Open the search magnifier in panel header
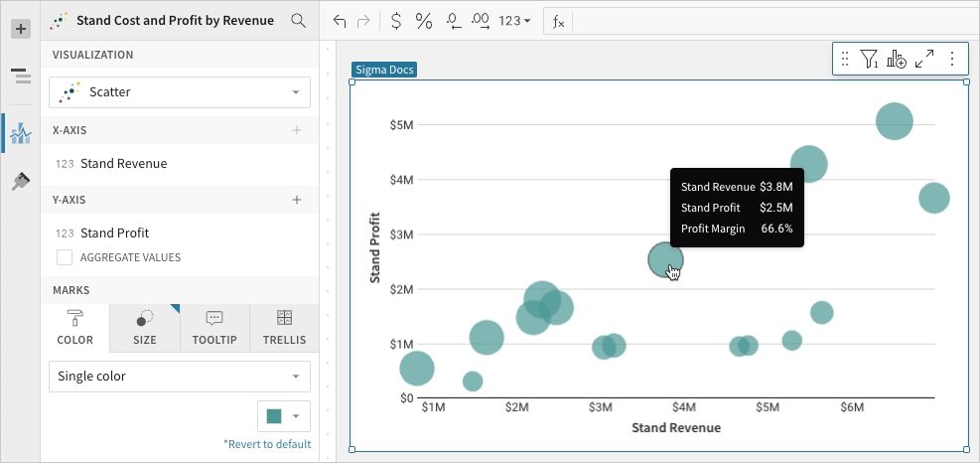Viewport: 980px width, 463px height. pos(298,20)
